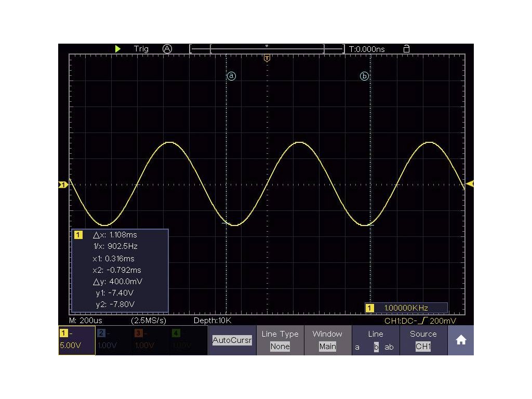Choose line b in Line options
This screenshot has height=399, width=532.
click(x=376, y=347)
